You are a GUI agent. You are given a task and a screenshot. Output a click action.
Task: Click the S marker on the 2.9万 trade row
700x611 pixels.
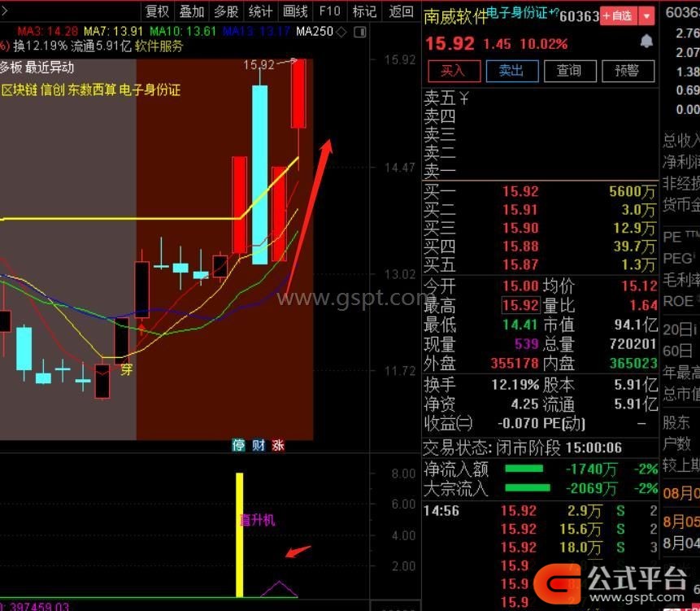(x=620, y=510)
